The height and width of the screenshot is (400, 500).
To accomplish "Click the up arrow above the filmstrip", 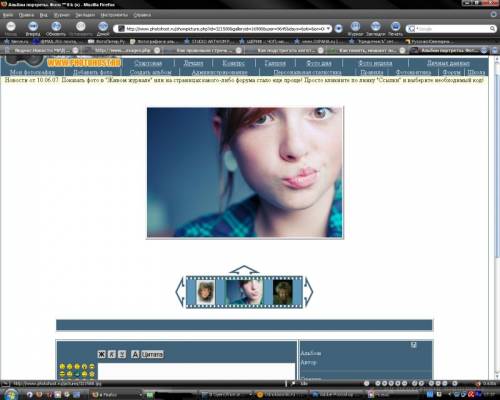I will tap(244, 270).
